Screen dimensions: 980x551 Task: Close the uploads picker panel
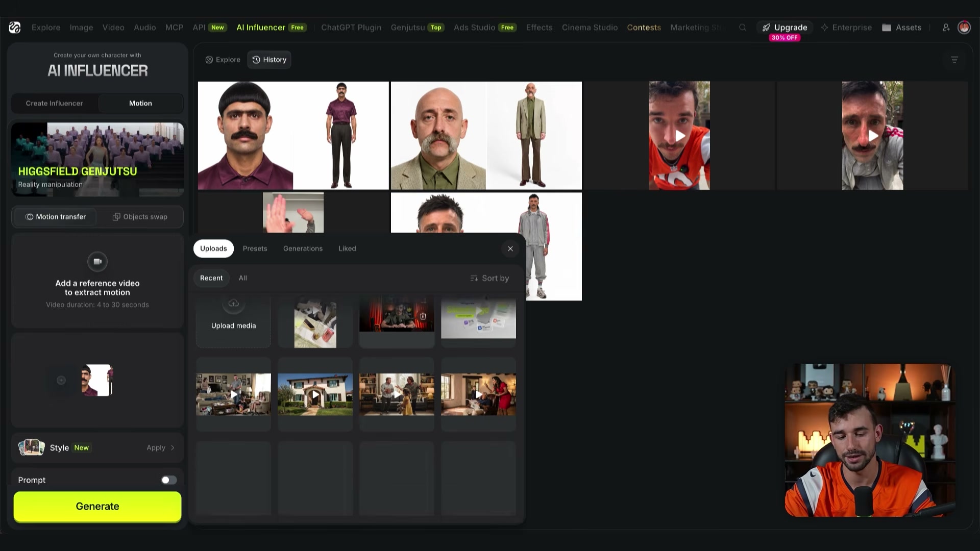pos(510,249)
